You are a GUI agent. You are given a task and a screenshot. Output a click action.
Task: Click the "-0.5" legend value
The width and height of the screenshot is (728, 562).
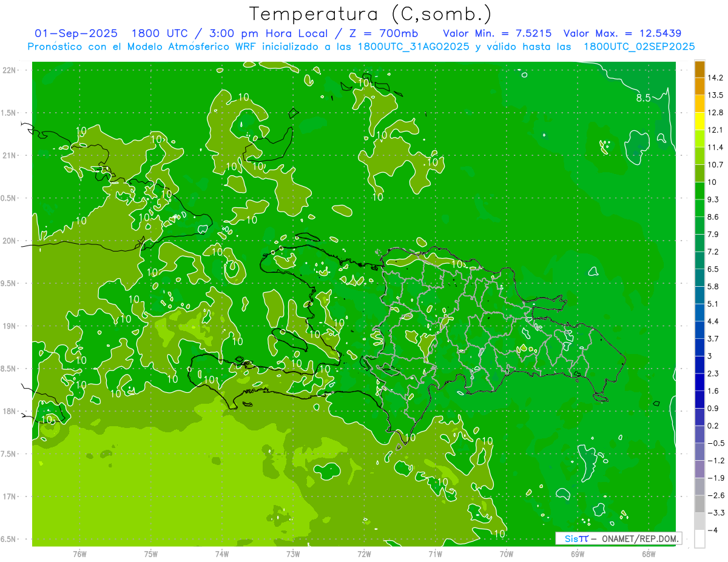pos(716,443)
